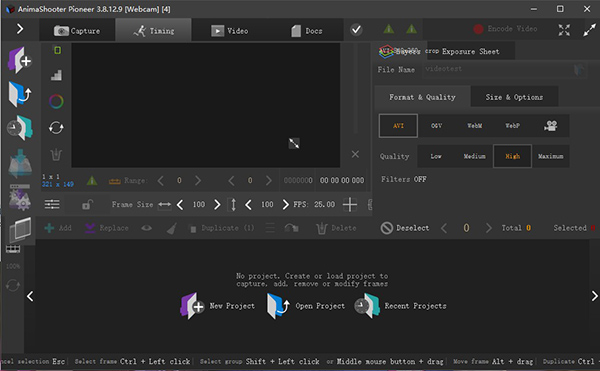The image size is (600, 371).
Task: Click the crosshair plus icon after FPS
Action: (350, 205)
